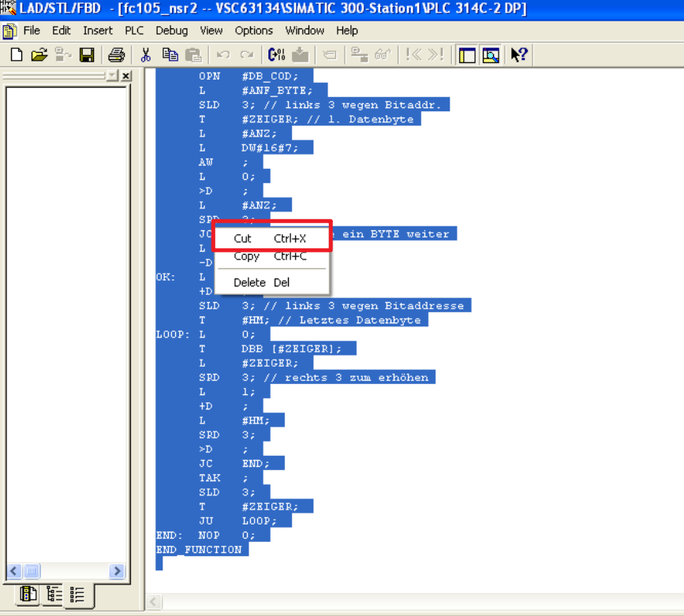This screenshot has width=684, height=616.
Task: Switch to the Program Elements tab
Action: click(x=28, y=595)
